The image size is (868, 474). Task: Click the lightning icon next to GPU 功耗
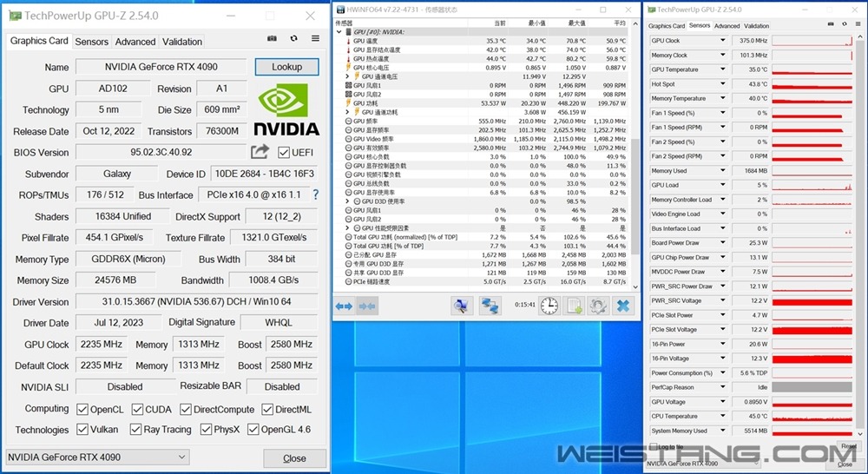coord(348,103)
